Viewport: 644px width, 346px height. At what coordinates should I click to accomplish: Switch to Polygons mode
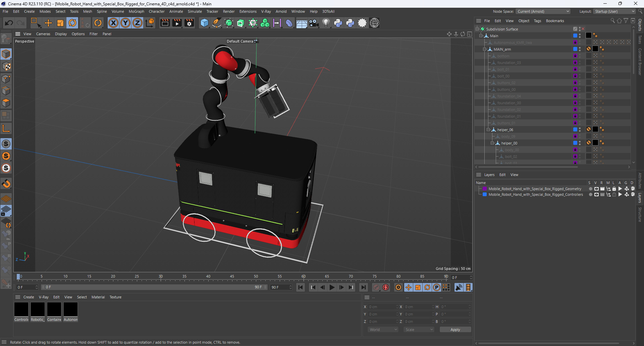tap(6, 103)
